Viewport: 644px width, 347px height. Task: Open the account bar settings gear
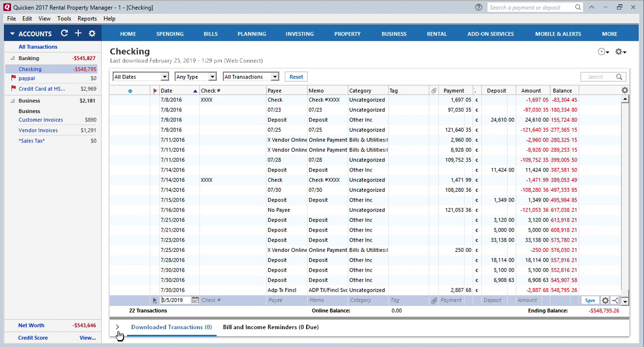click(x=92, y=34)
